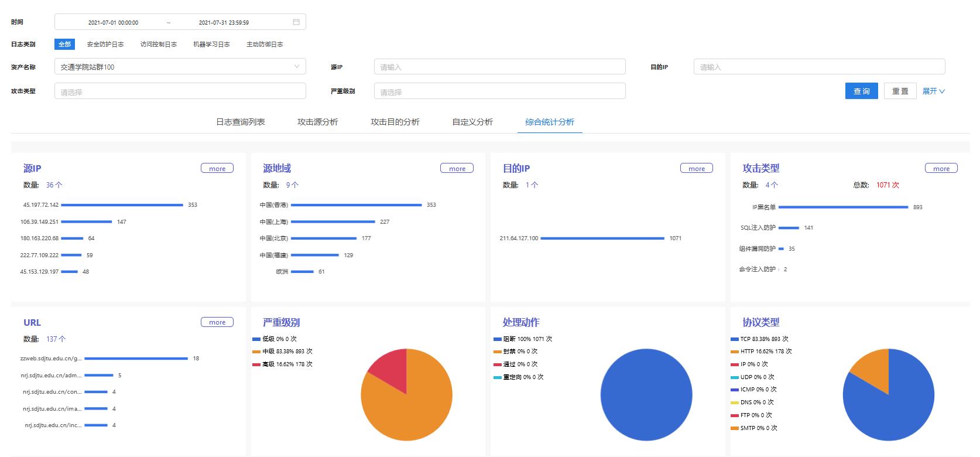Click the 组件漏洞防护 attack type label
This screenshot has width=980, height=457.
point(758,249)
